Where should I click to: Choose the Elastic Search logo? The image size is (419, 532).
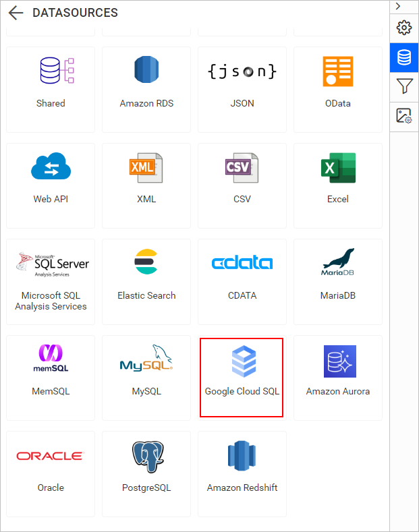coord(146,261)
